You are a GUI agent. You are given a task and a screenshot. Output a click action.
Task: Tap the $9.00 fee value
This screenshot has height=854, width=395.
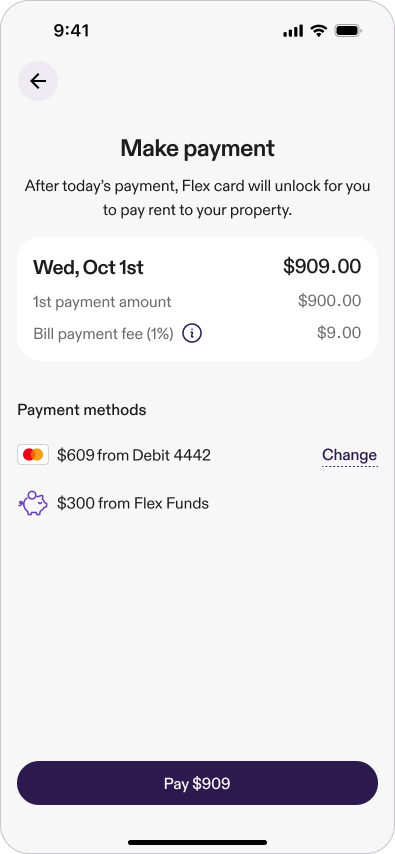coord(339,333)
